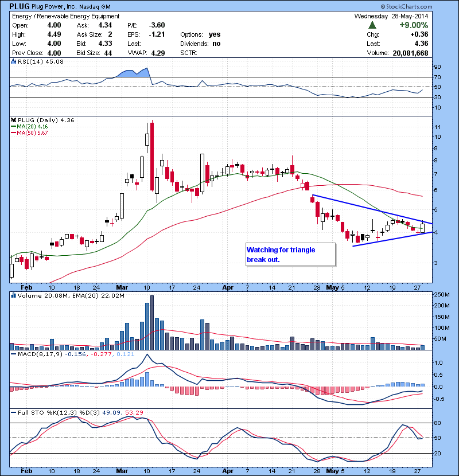
Task: Click the MA(50) 5.67 legend entry
Action: click(32, 132)
